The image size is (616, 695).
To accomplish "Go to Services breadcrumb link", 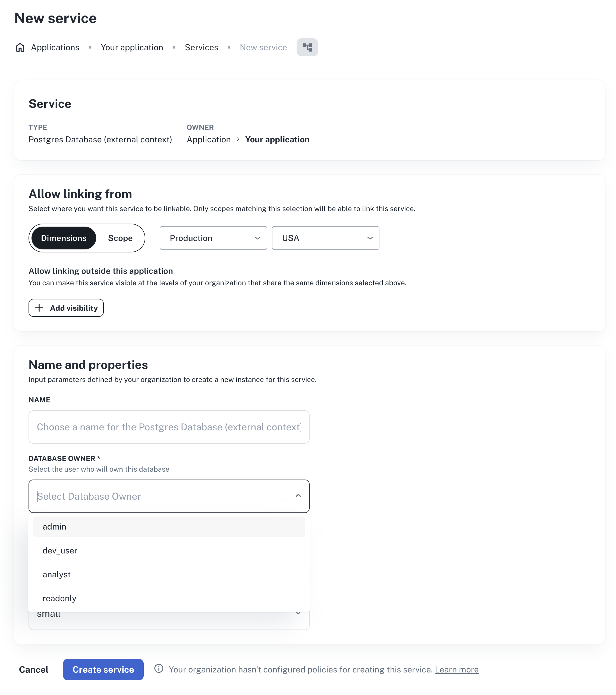I will (201, 47).
